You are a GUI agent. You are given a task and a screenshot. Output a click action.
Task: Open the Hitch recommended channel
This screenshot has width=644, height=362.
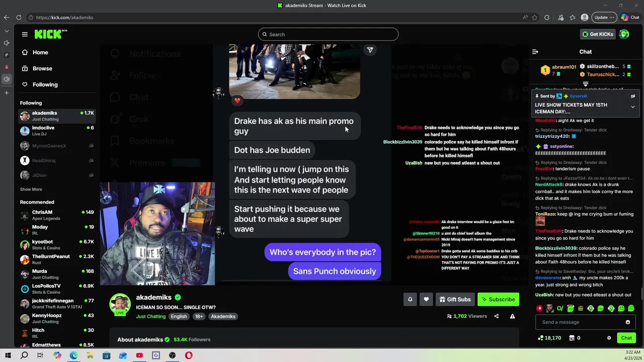(57, 333)
